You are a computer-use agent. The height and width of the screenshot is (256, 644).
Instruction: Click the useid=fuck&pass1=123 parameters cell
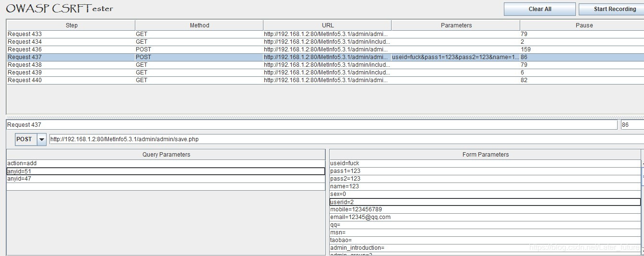pos(455,57)
